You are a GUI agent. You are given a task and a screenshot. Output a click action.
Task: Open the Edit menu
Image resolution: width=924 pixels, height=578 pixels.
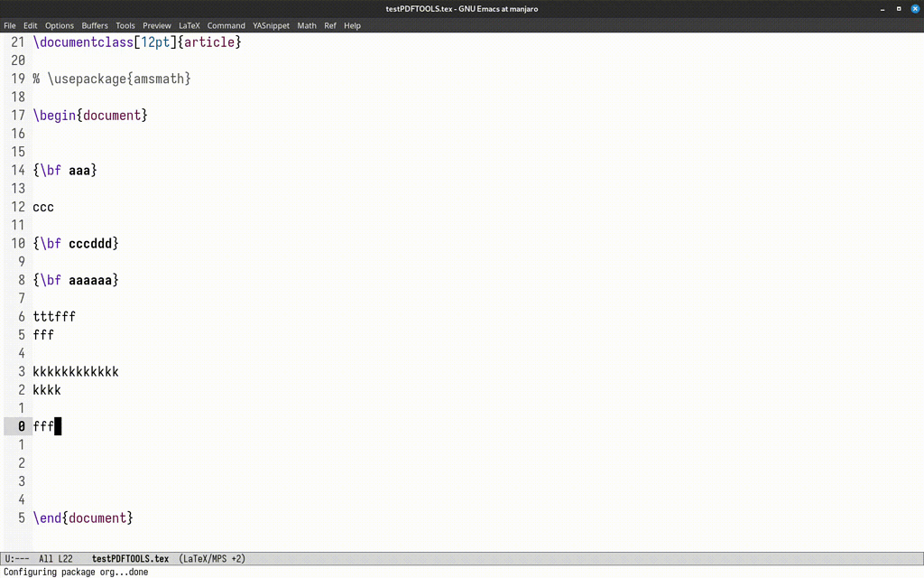[x=30, y=25]
